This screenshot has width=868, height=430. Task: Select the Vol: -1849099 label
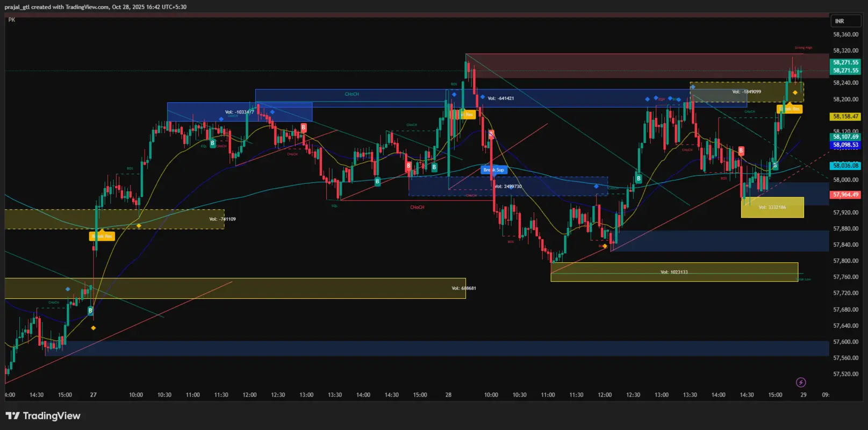pyautogui.click(x=747, y=92)
